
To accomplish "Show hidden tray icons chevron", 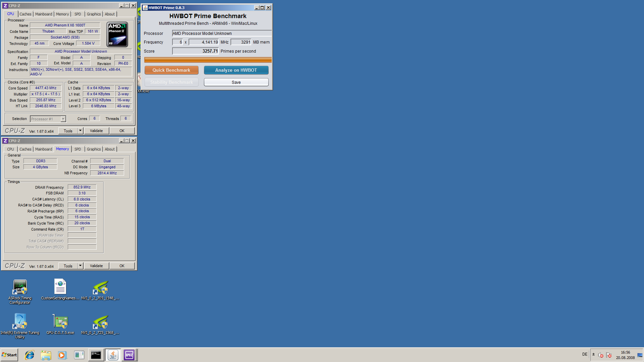I will tap(593, 355).
